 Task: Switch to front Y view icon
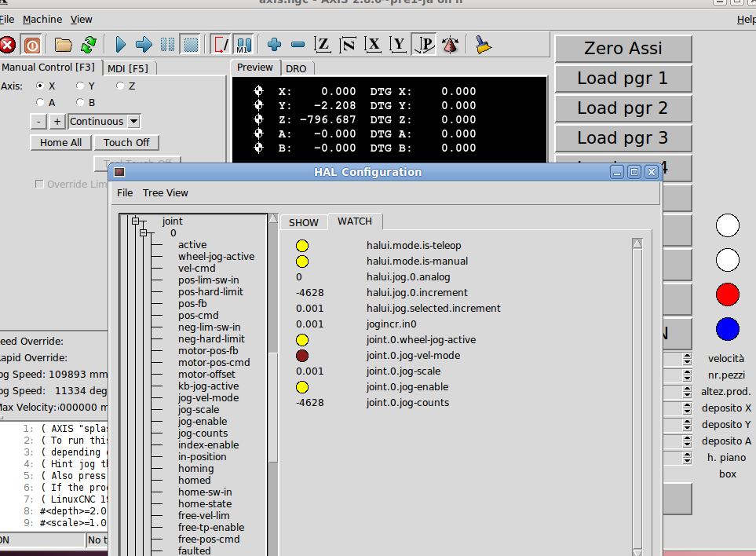[x=398, y=46]
